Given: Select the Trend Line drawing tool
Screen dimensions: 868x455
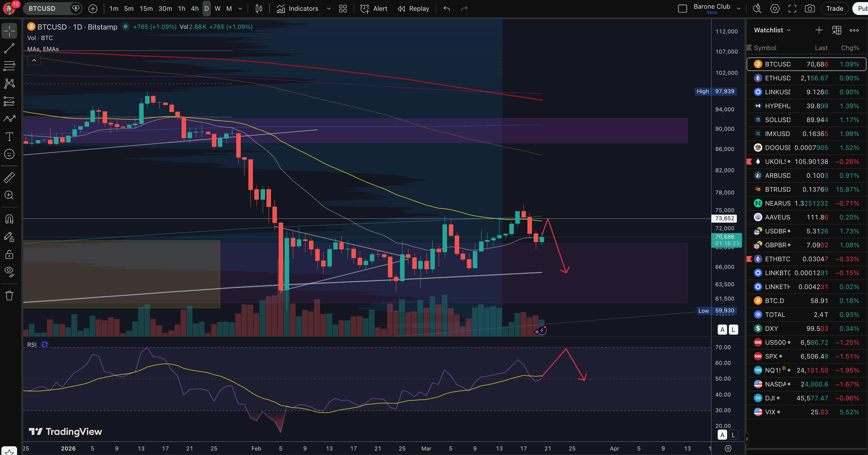Looking at the screenshot, I should click(9, 48).
